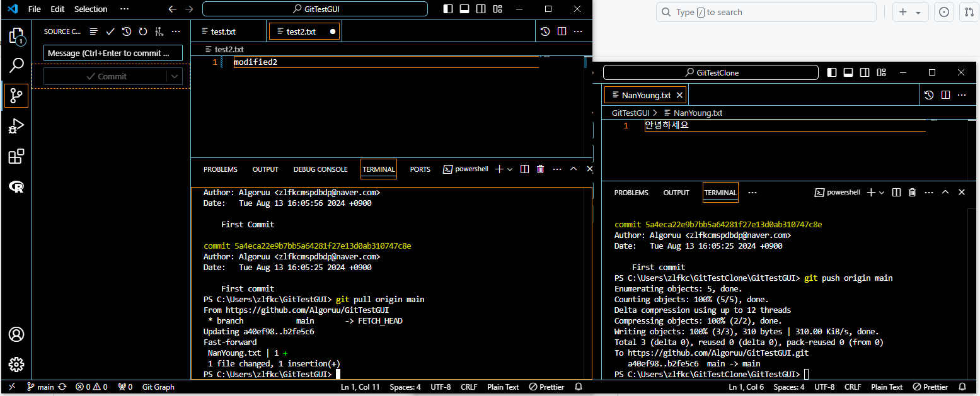
Task: Click GitHub pull requests icon in browser
Action: click(x=969, y=13)
